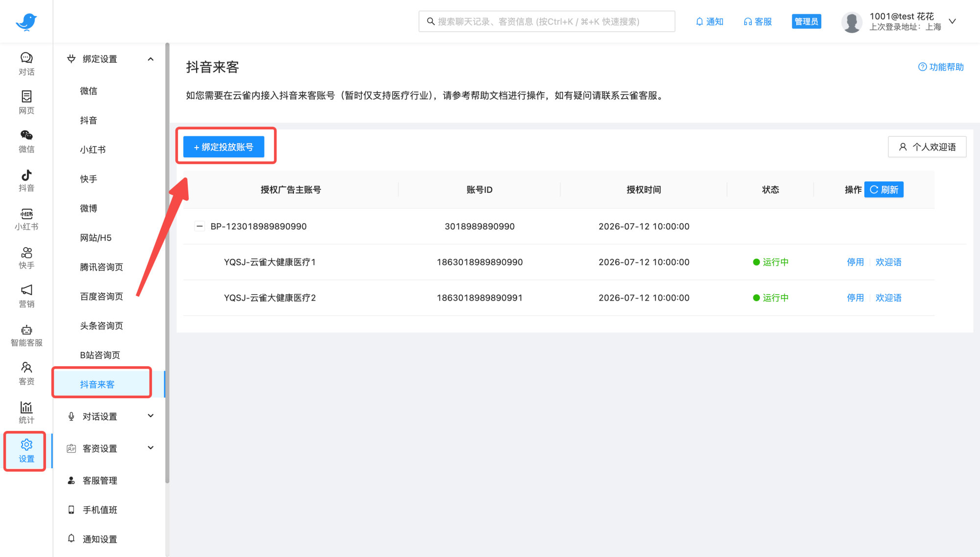Screen dimensions: 980x557
Task: Expand the 客资设置 menu group
Action: [x=150, y=448]
